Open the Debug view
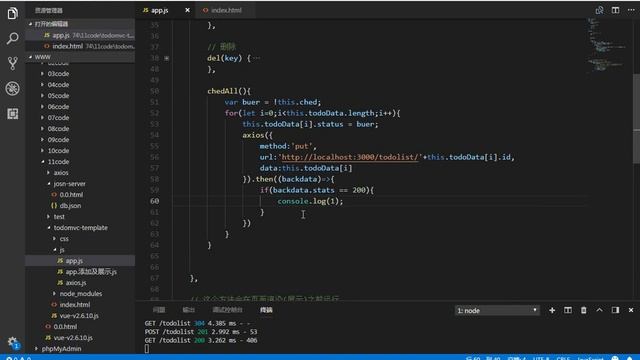Image resolution: width=640 pixels, height=360 pixels. [x=12, y=89]
